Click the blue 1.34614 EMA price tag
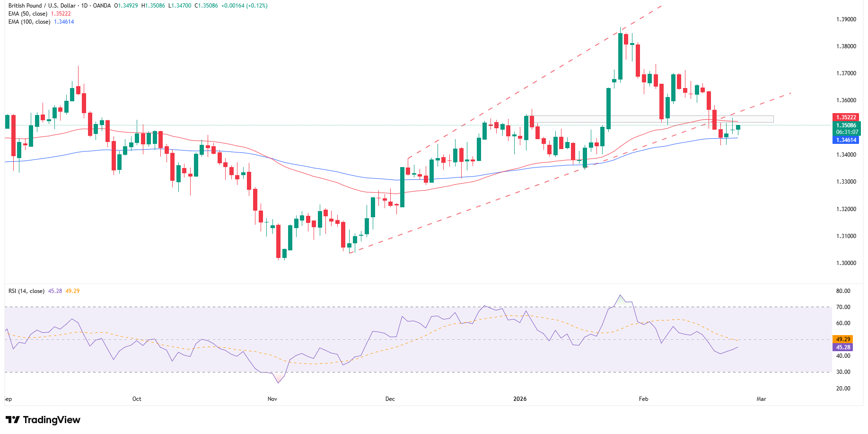 (846, 140)
